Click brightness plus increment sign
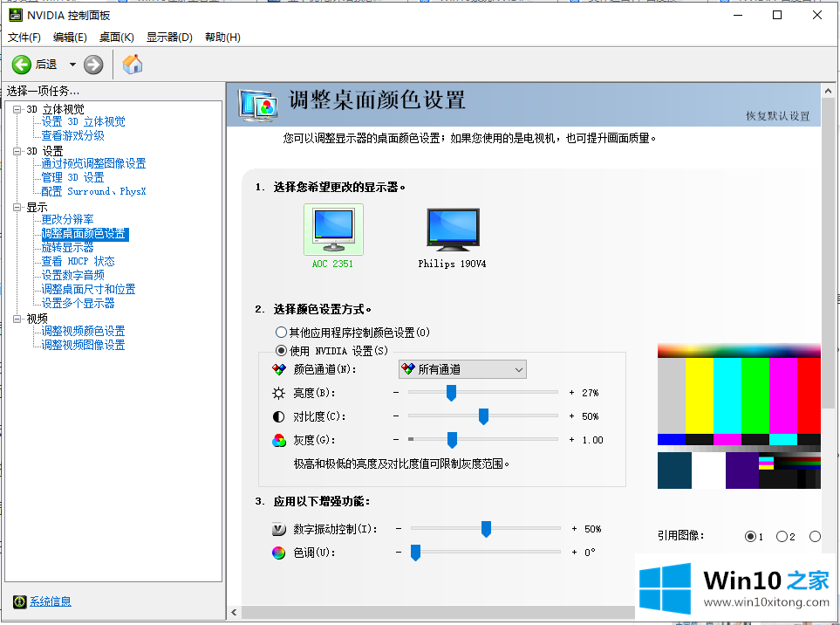The image size is (840, 625). [x=571, y=393]
